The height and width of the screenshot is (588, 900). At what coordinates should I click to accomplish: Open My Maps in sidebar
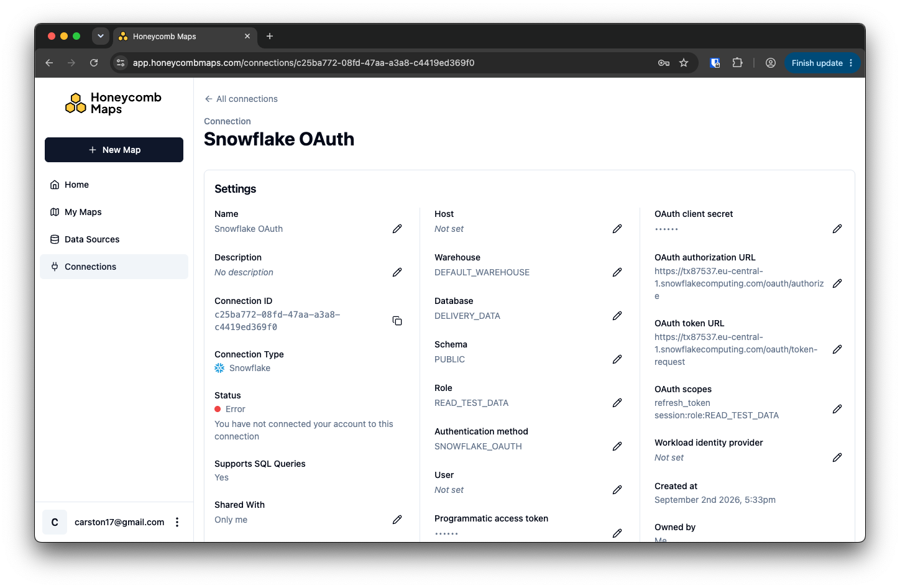pos(114,212)
